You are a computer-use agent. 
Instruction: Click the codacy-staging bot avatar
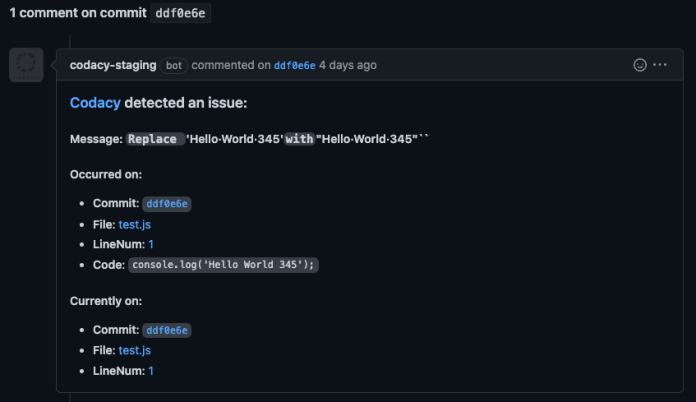tap(26, 65)
